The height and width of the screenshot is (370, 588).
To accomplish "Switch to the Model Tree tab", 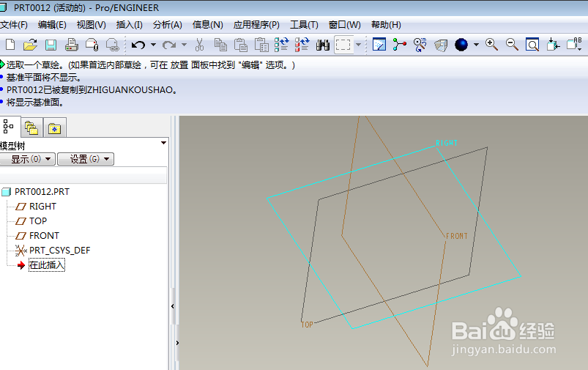I will pos(8,127).
